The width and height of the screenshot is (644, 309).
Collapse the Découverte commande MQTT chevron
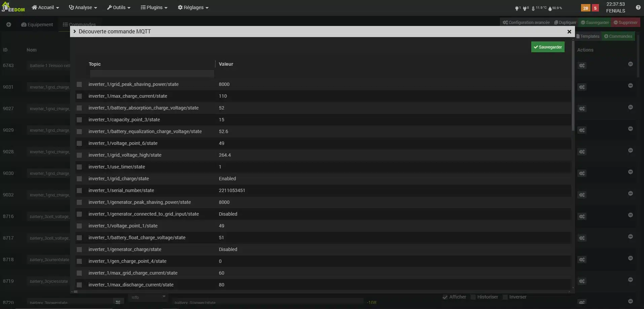pos(75,31)
